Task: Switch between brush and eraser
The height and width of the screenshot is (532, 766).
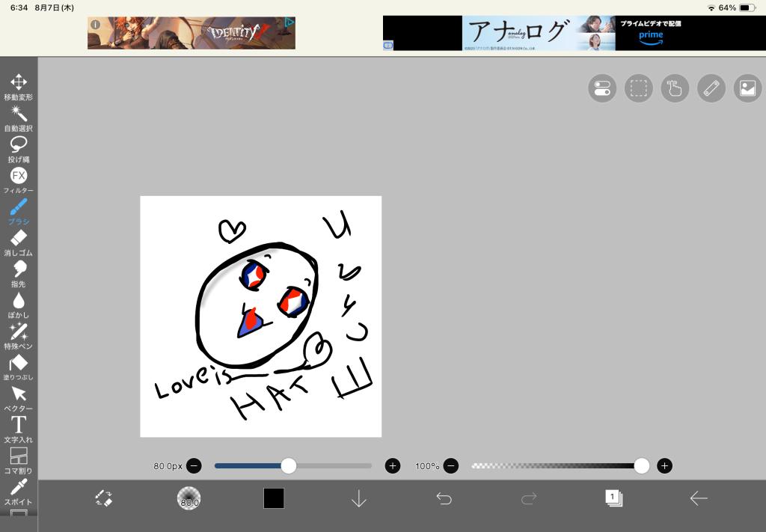Action: pos(103,498)
